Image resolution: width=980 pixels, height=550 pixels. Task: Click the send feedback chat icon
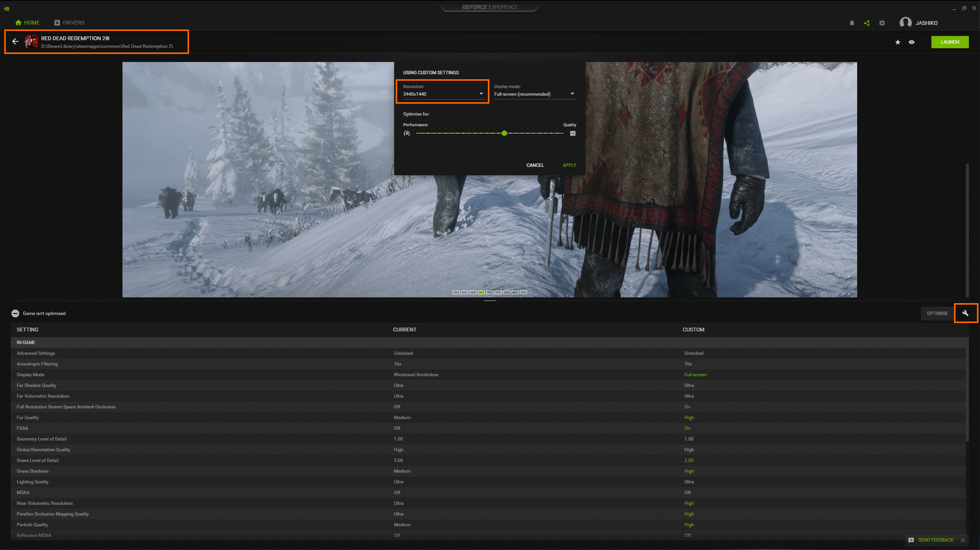[911, 540]
